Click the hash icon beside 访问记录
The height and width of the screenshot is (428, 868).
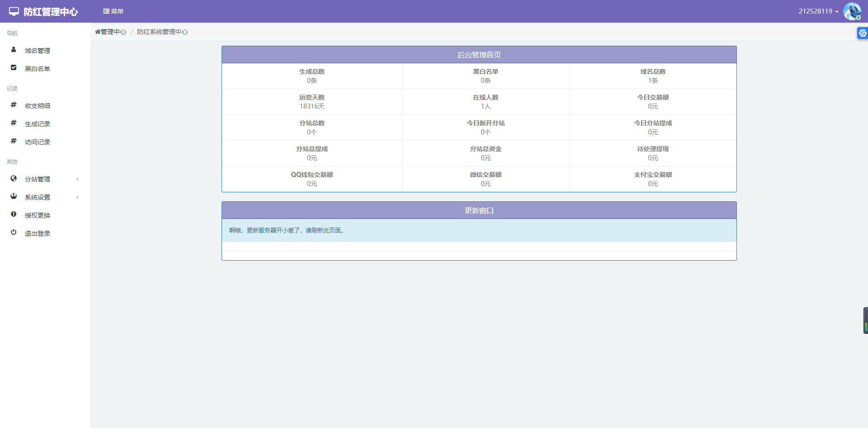tap(14, 141)
